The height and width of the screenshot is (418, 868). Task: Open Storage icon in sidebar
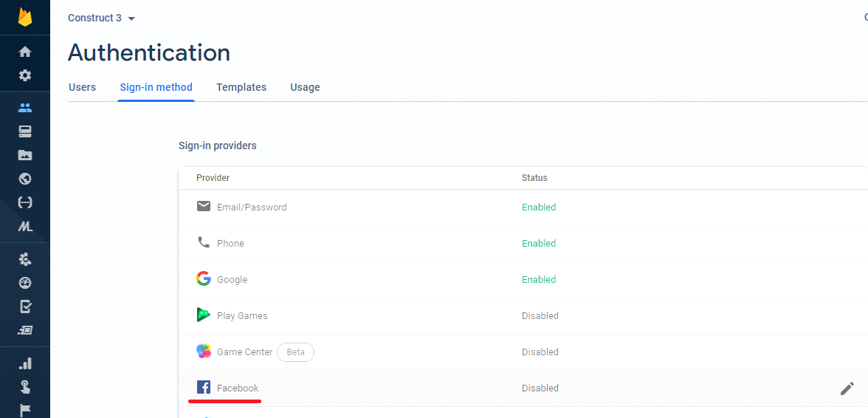click(x=25, y=155)
